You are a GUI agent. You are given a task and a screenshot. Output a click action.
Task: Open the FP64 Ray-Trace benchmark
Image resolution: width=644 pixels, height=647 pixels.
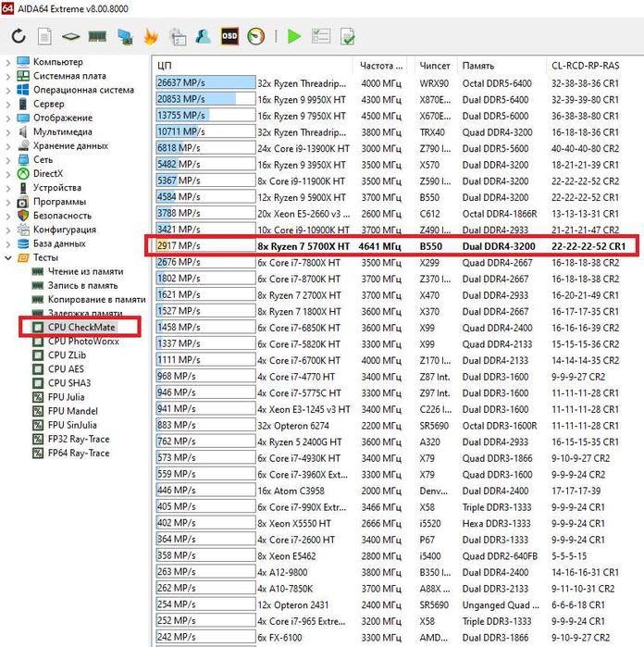(79, 453)
